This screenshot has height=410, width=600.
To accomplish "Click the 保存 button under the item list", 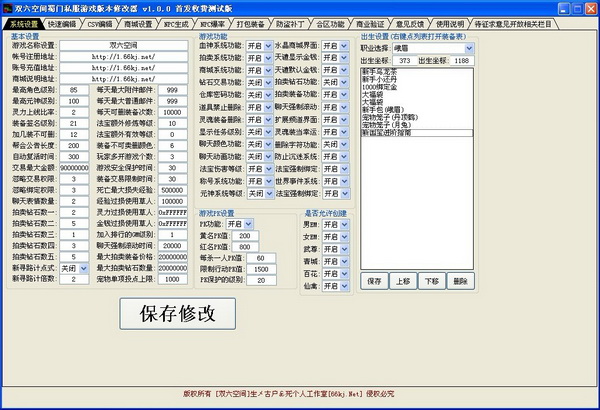I will [x=373, y=282].
